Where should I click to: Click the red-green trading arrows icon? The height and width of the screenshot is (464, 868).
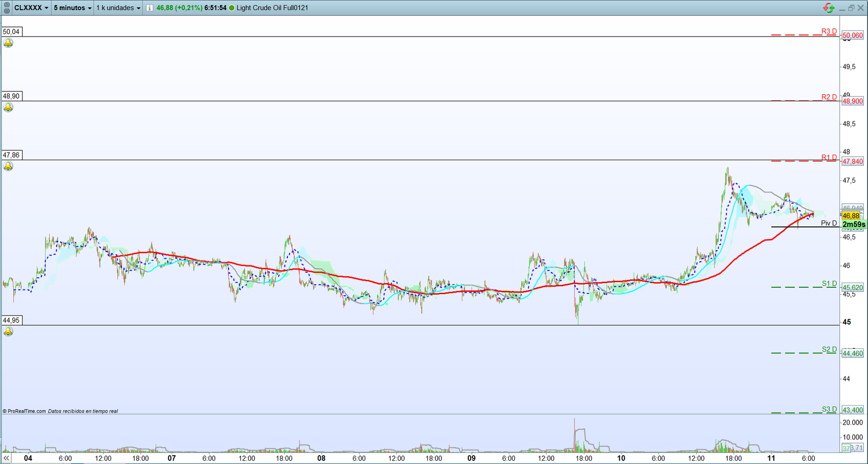[x=829, y=8]
